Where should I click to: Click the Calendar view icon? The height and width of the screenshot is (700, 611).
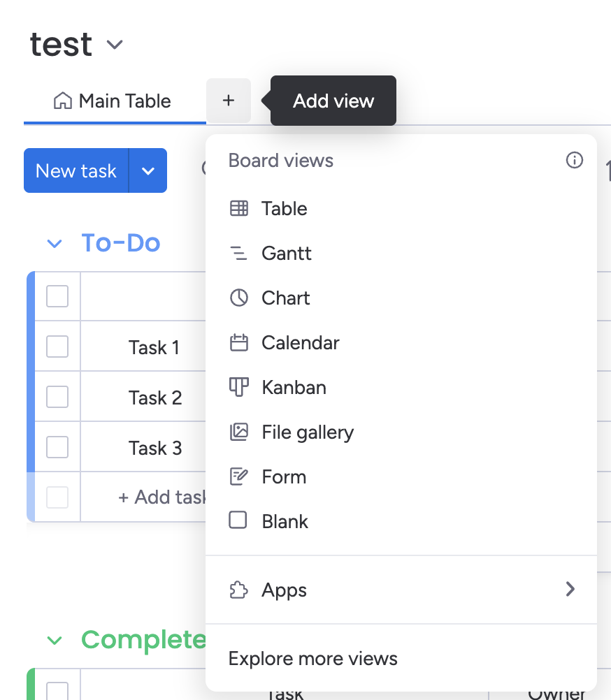(x=239, y=342)
